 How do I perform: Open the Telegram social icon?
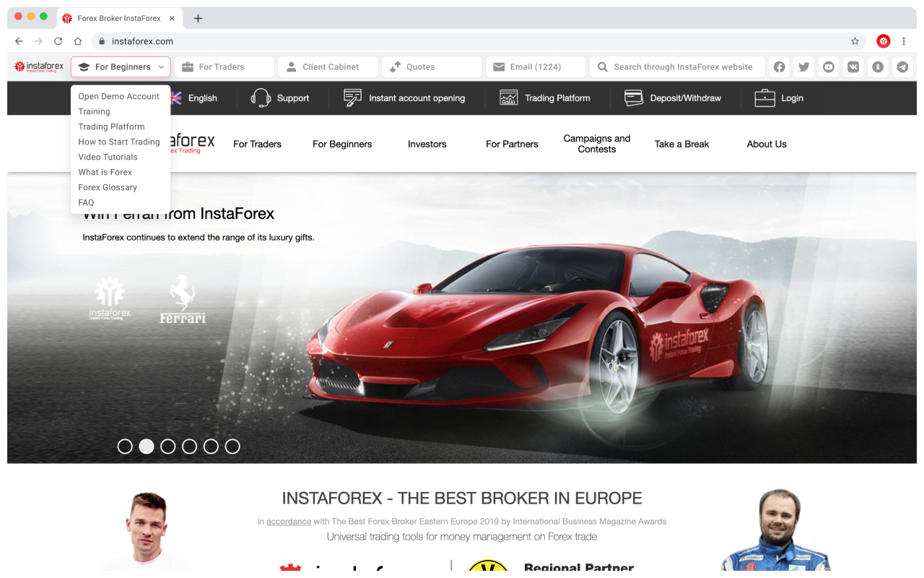[x=902, y=67]
